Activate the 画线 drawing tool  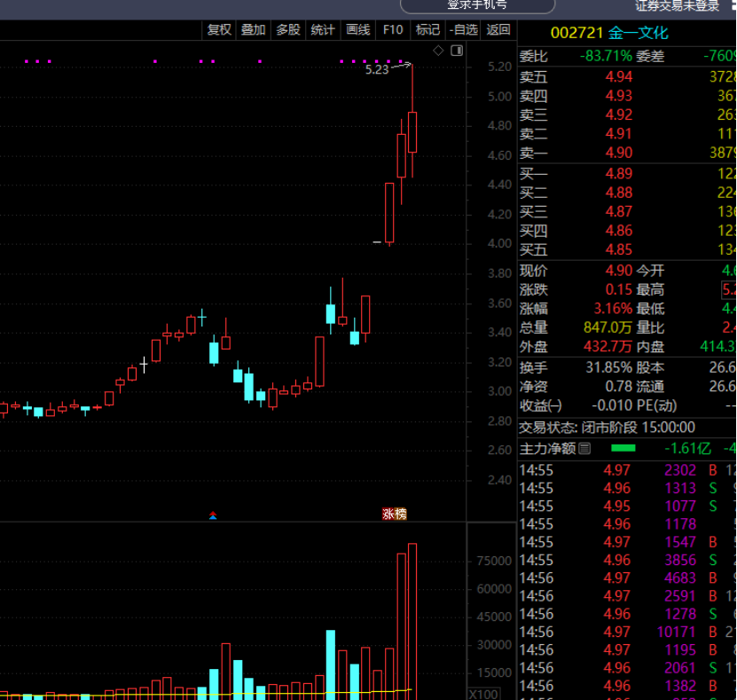tap(358, 30)
